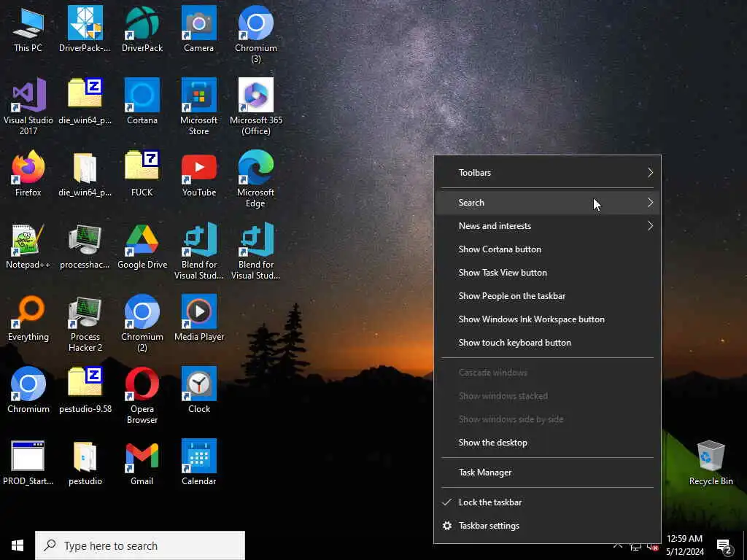Select the 7z archive icon beside Firefox's die_win64 folder
The width and height of the screenshot is (747, 560).
click(x=142, y=174)
